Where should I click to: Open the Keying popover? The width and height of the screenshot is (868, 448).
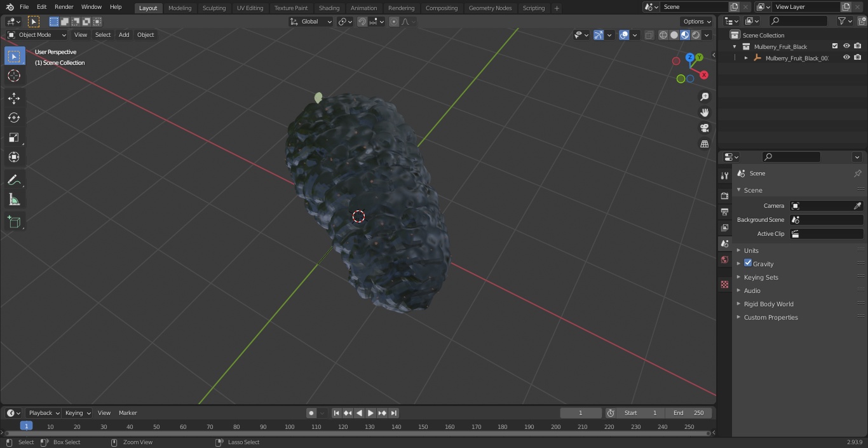pos(78,413)
